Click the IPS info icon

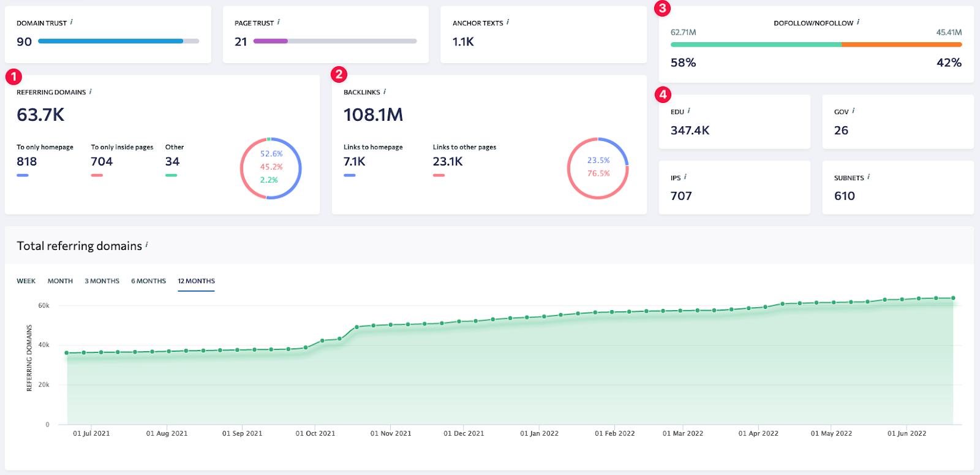[x=685, y=177]
